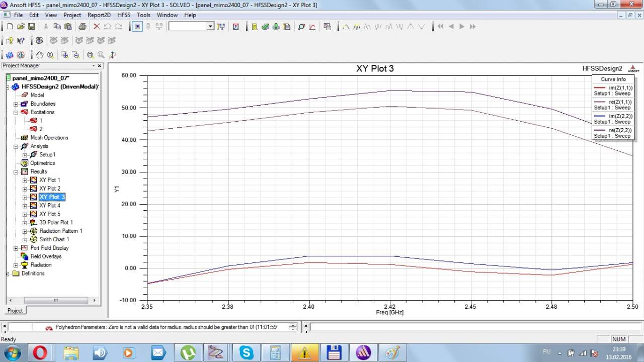Select XY Plot 4 in the project tree
Image resolution: width=644 pixels, height=362 pixels.
(x=50, y=206)
